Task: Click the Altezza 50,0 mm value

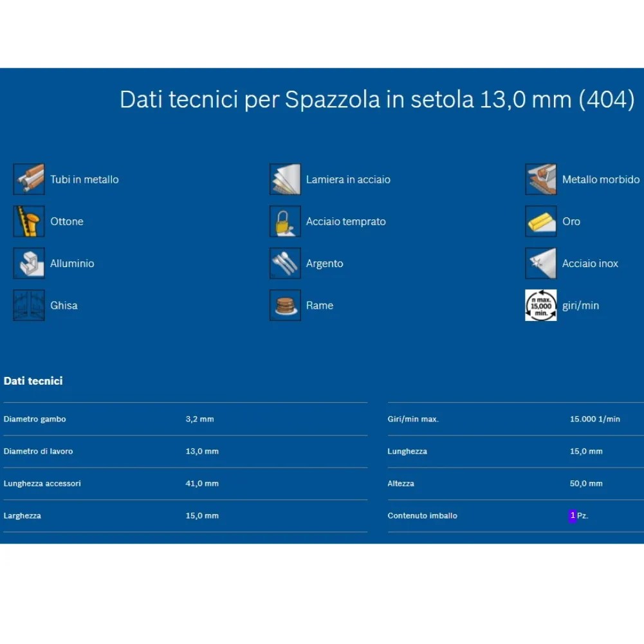Action: (x=586, y=483)
